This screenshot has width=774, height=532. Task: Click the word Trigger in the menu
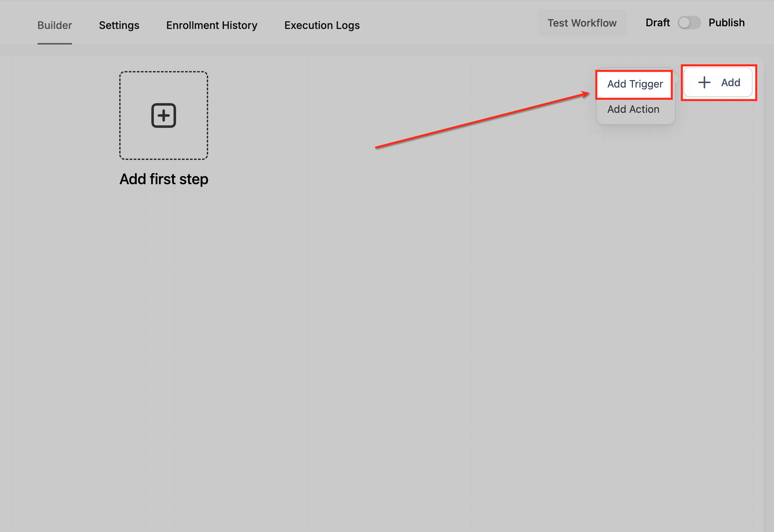point(646,84)
